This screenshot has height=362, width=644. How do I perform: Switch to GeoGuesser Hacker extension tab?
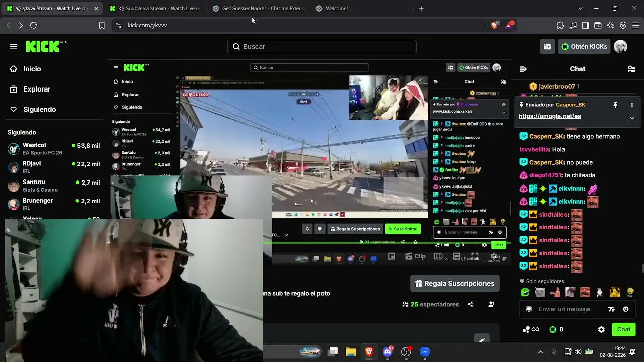pyautogui.click(x=258, y=9)
